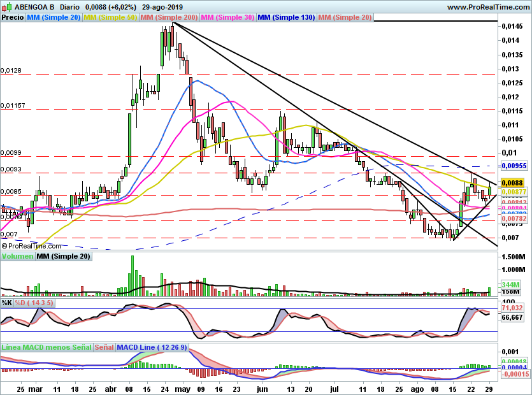The width and height of the screenshot is (532, 395).
Task: Click the orange 0,0088 current price tag
Action: [512, 183]
